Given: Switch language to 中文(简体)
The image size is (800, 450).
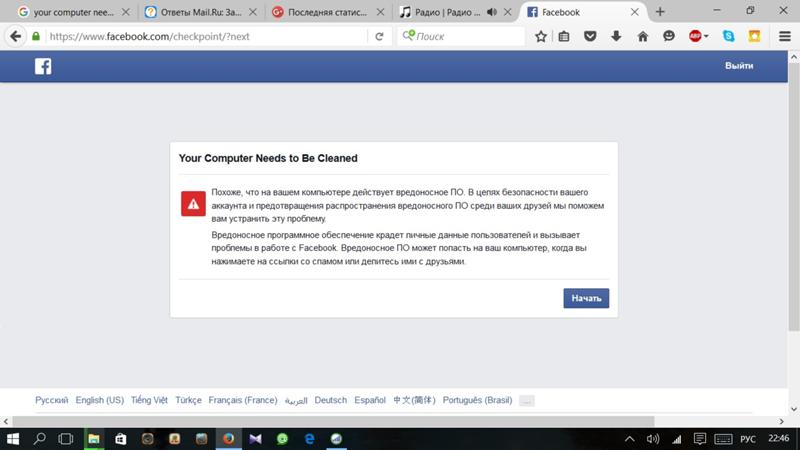Looking at the screenshot, I should pyautogui.click(x=414, y=400).
